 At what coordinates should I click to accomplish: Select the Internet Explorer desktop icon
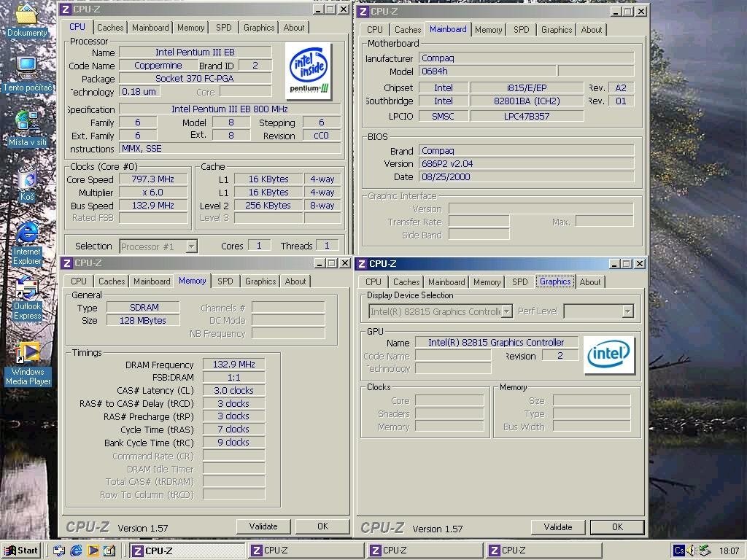click(x=27, y=244)
